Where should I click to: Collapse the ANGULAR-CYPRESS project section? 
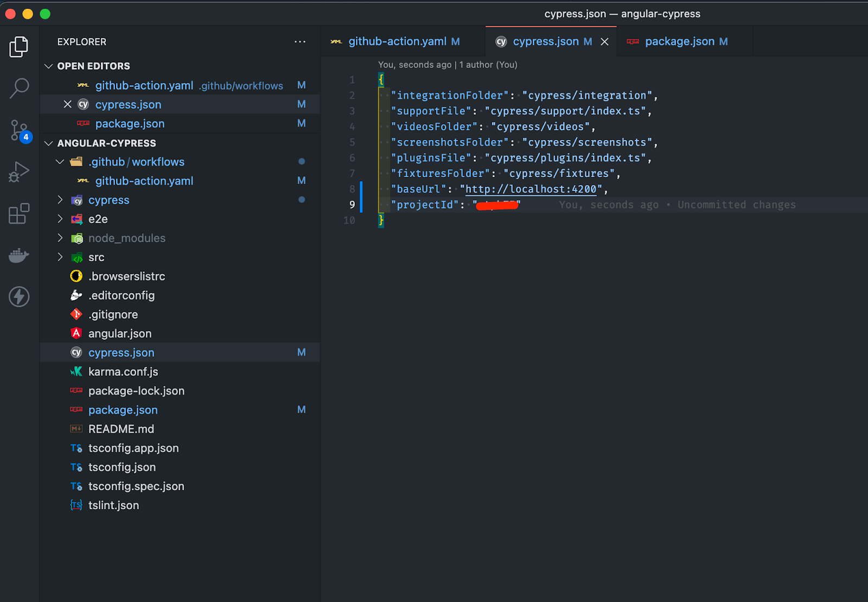pos(49,143)
